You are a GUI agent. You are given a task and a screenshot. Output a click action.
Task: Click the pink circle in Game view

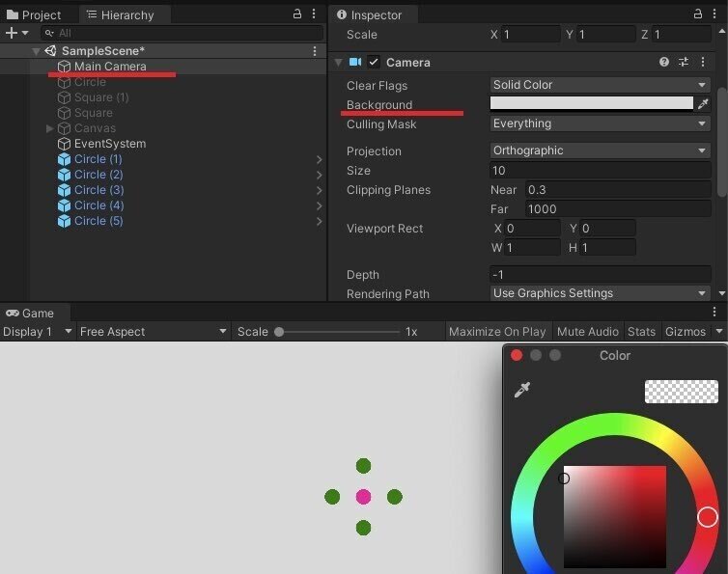[x=363, y=497]
